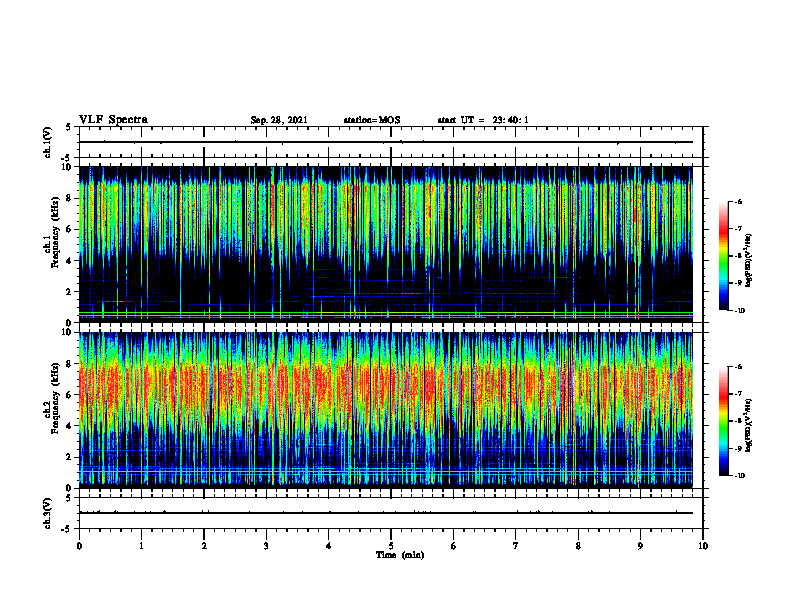Click the ch.1 spectrogram colorbar
Image resolution: width=792 pixels, height=612 pixels.
pyautogui.click(x=723, y=256)
